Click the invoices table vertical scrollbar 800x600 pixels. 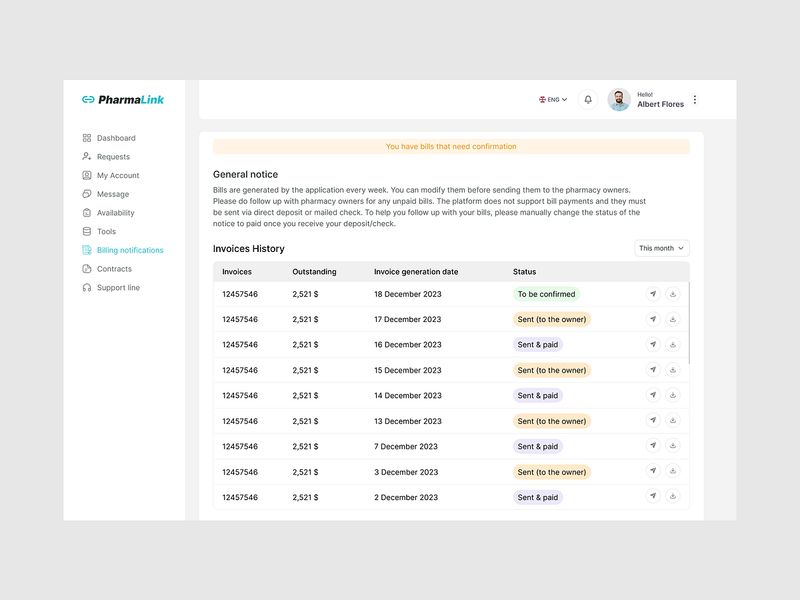[x=689, y=323]
